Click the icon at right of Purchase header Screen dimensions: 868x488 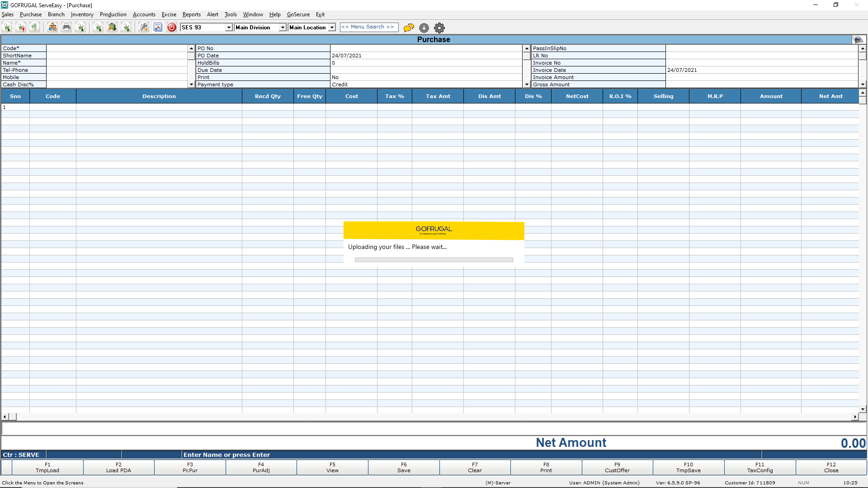point(858,40)
